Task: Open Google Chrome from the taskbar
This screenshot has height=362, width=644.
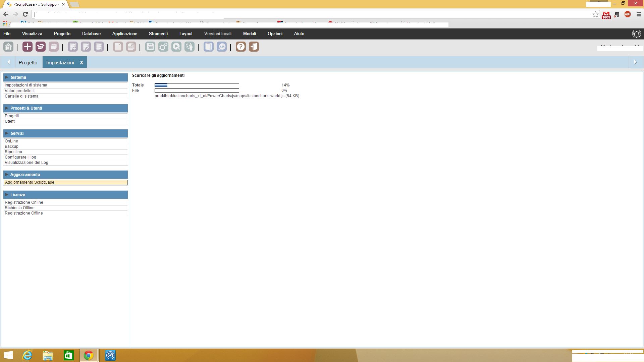Action: [89, 355]
